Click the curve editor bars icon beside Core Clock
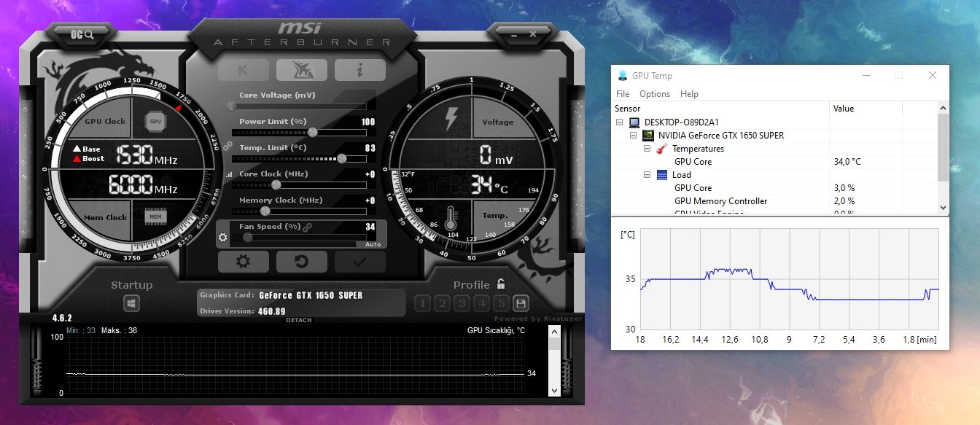980x425 pixels. [x=227, y=175]
